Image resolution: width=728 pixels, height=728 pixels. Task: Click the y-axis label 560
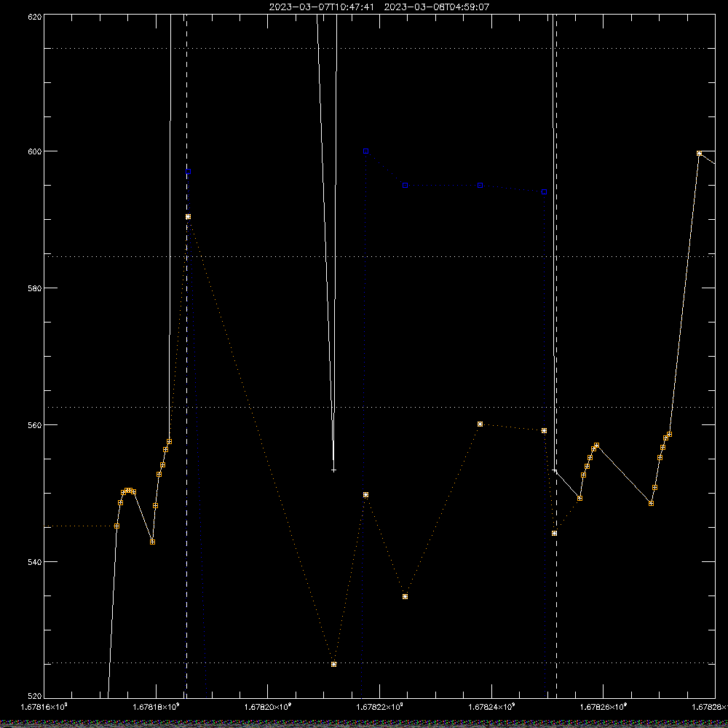35,425
